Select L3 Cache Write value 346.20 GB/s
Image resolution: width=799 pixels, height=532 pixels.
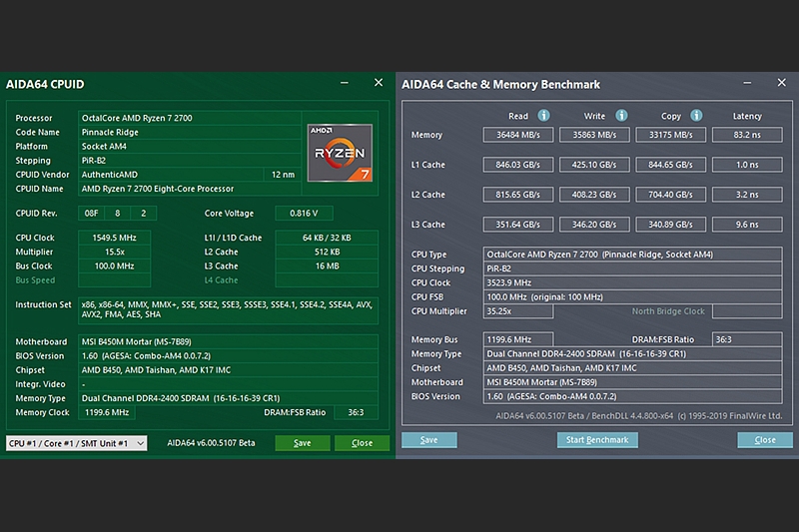pos(594,225)
